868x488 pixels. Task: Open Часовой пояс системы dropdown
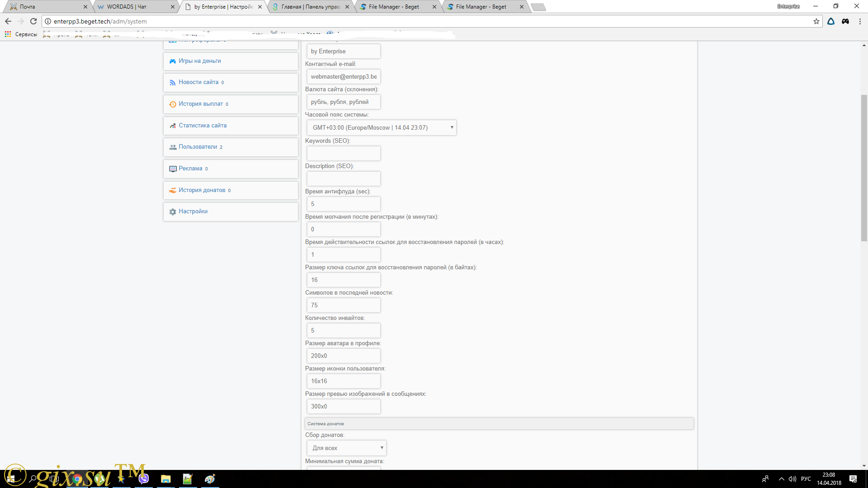(x=381, y=127)
